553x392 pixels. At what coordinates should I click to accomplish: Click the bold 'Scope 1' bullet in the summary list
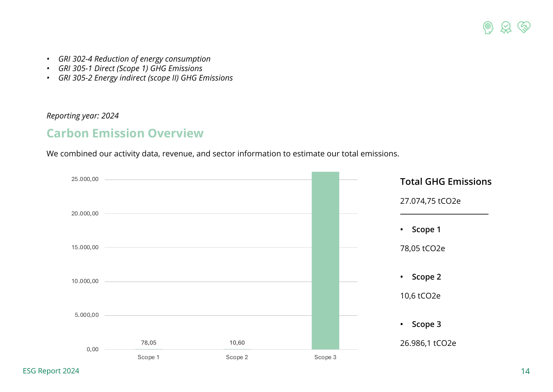click(426, 230)
